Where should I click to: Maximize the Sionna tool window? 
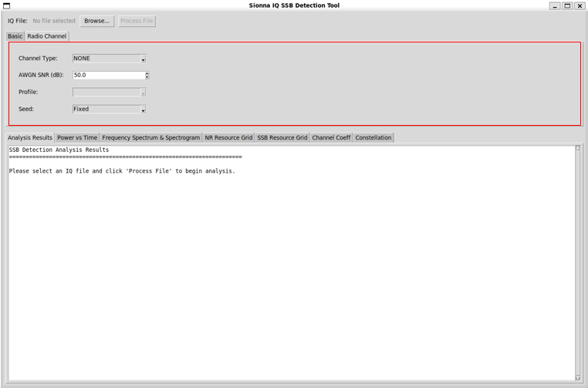tap(567, 5)
